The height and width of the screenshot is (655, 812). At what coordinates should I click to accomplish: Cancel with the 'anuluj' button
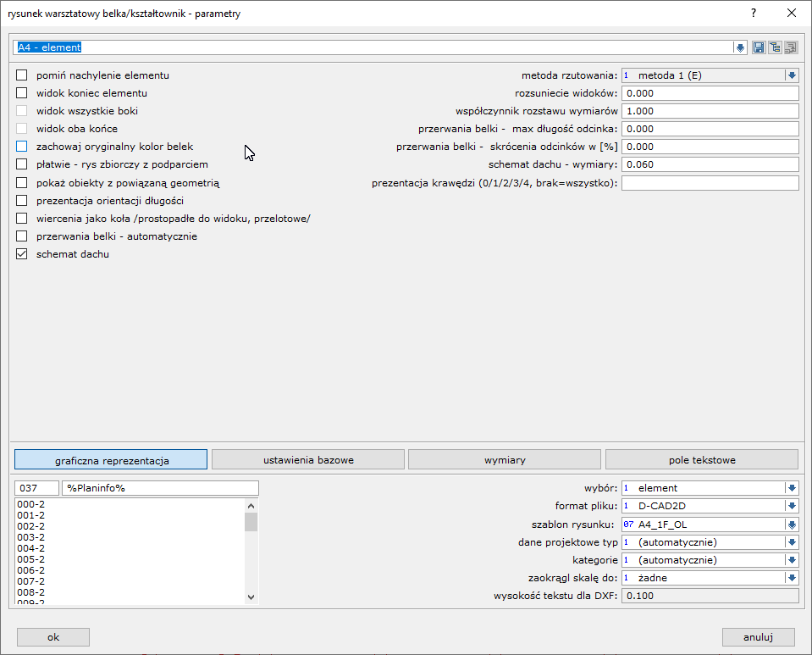click(x=759, y=637)
